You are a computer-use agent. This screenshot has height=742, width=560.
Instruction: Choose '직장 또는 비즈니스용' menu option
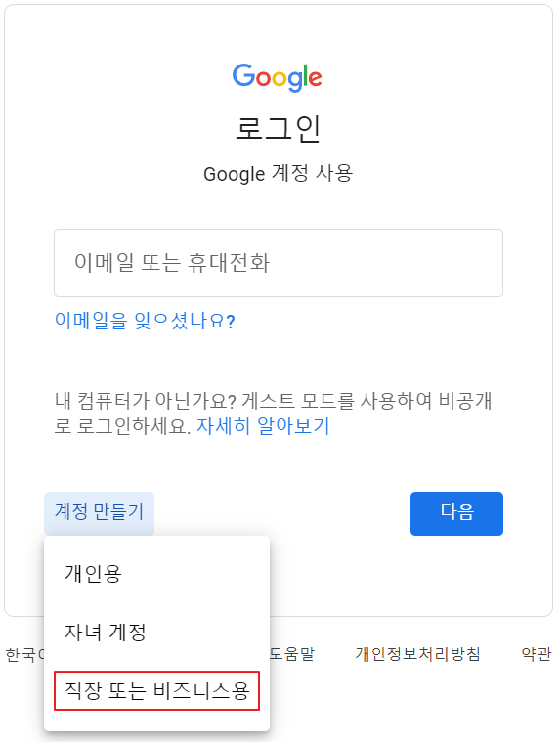pyautogui.click(x=157, y=691)
